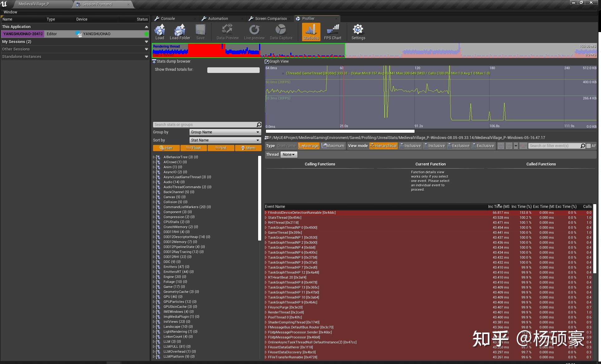
Task: Click the white graph view horizontal scrollbar
Action: 340,131
